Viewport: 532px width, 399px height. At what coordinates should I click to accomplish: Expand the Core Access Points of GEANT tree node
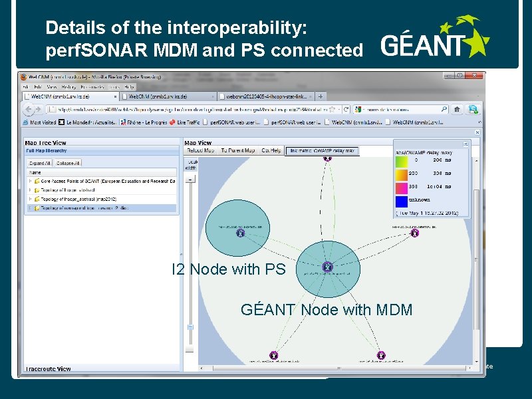pos(29,181)
